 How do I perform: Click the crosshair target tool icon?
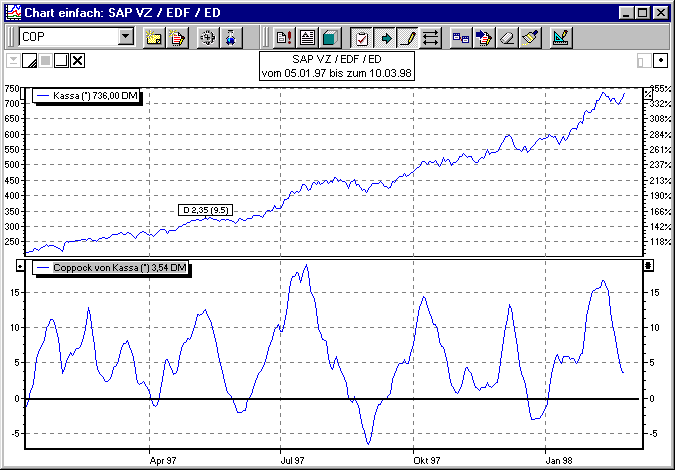(208, 38)
